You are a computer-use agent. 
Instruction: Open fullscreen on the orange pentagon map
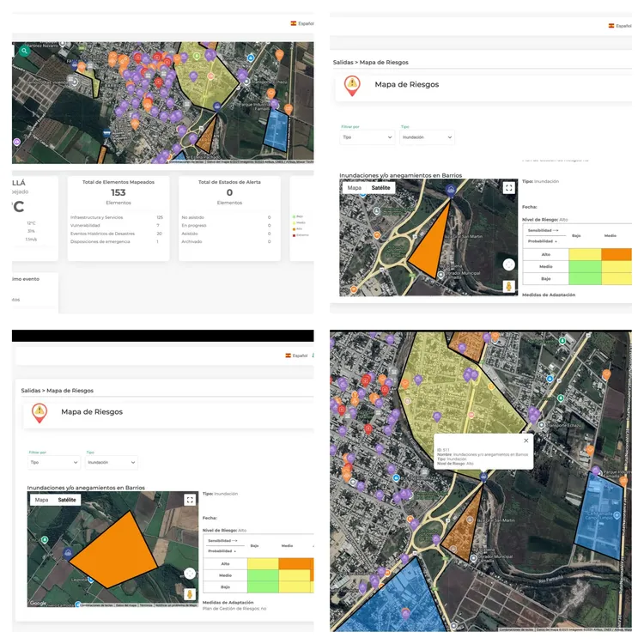click(190, 500)
